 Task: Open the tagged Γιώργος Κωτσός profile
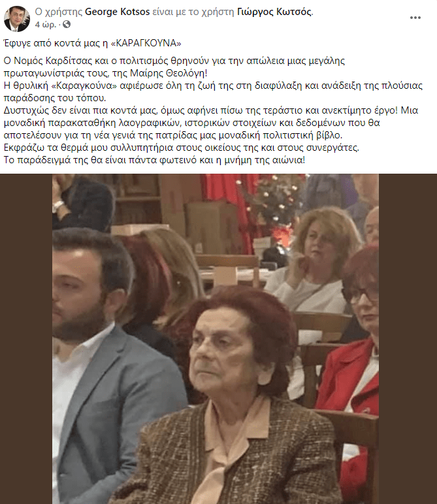[274, 12]
